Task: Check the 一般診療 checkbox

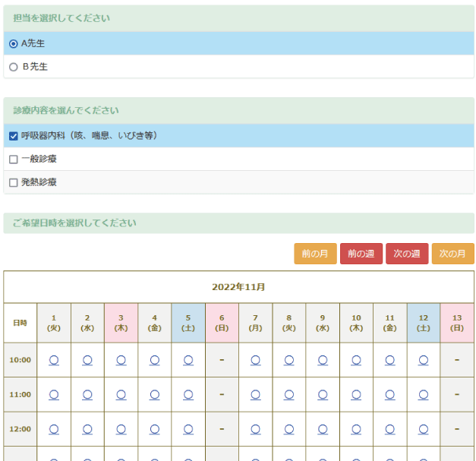Action: 14,159
